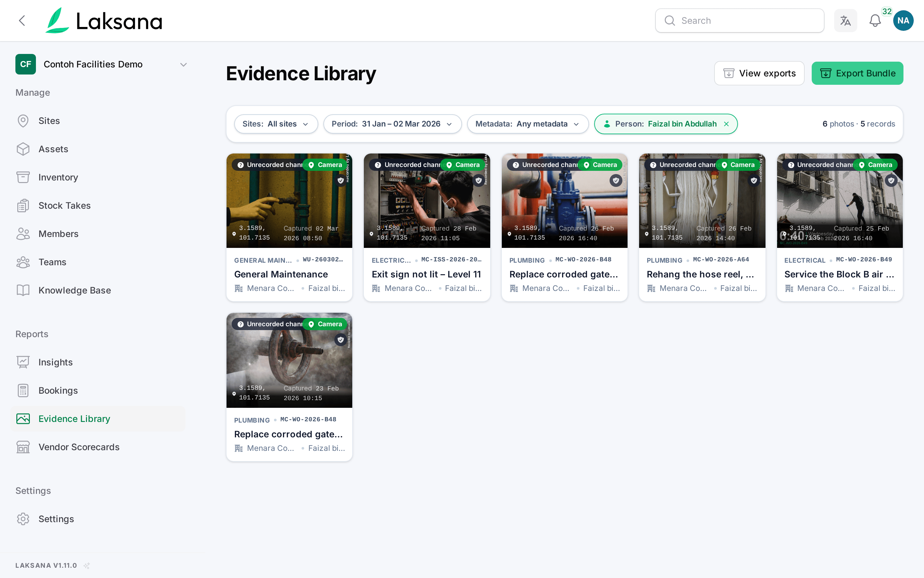Open Vendor Scorecards
Screen dimensions: 924x578
click(x=98, y=447)
